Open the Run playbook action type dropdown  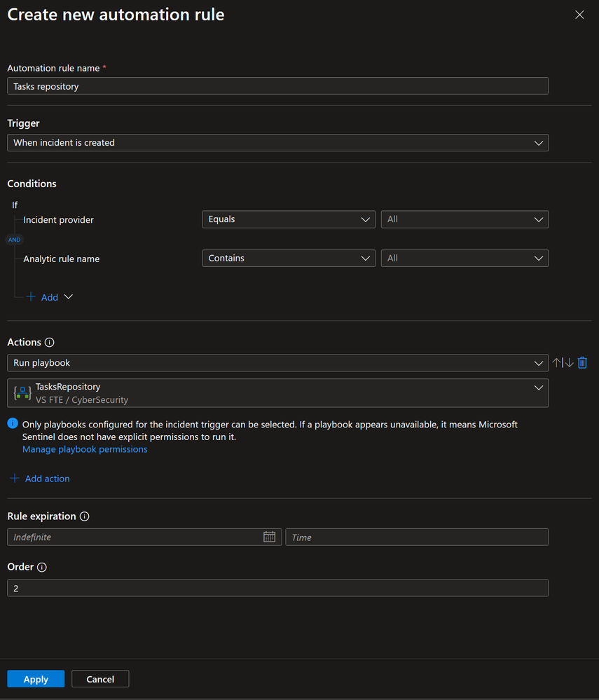277,363
